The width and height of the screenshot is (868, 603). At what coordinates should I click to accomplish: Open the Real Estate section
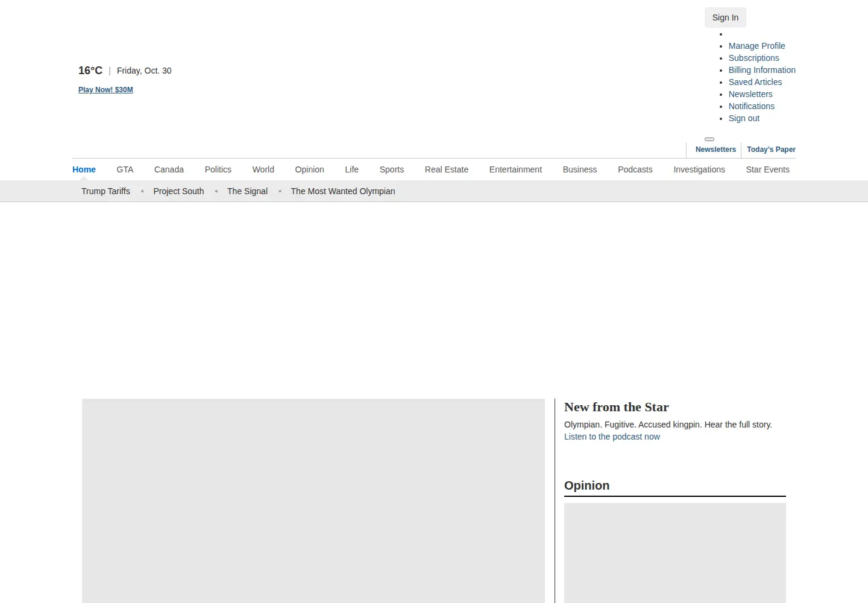446,169
